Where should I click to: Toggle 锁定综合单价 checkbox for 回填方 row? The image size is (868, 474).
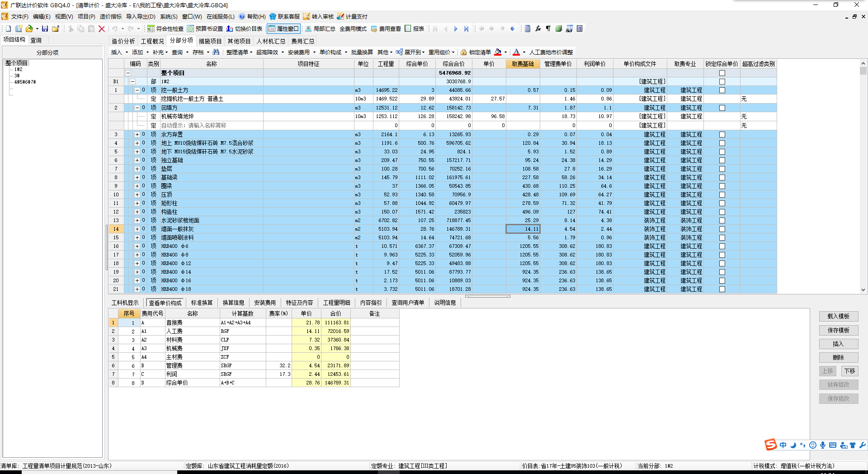(x=722, y=108)
